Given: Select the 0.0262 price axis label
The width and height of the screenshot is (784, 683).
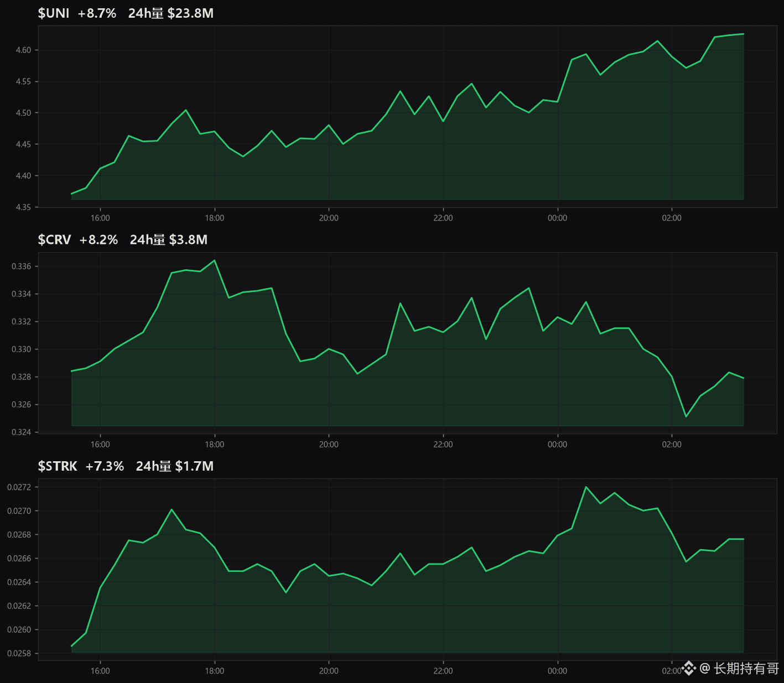Looking at the screenshot, I should (19, 606).
